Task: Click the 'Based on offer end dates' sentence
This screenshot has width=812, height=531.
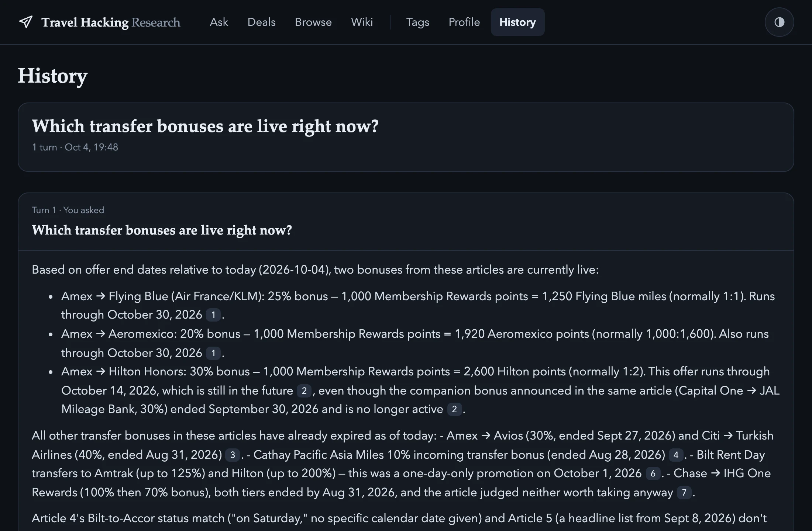Action: 315,270
